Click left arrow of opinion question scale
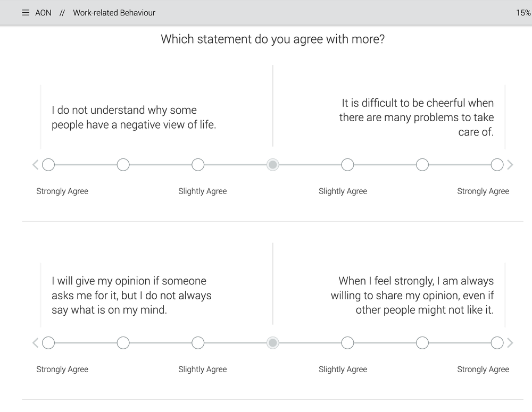The height and width of the screenshot is (412, 532). (x=36, y=343)
